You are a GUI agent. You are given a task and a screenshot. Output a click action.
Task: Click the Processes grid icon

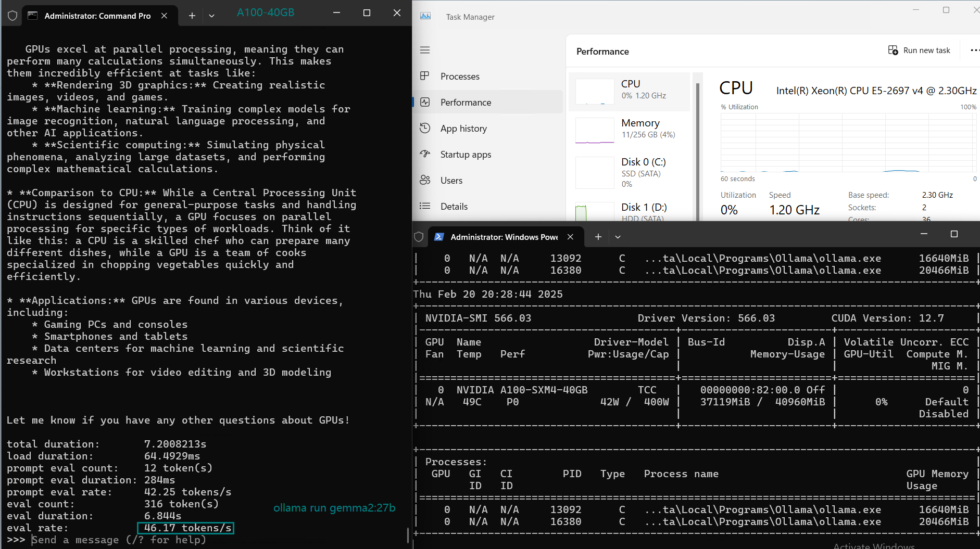tap(425, 76)
